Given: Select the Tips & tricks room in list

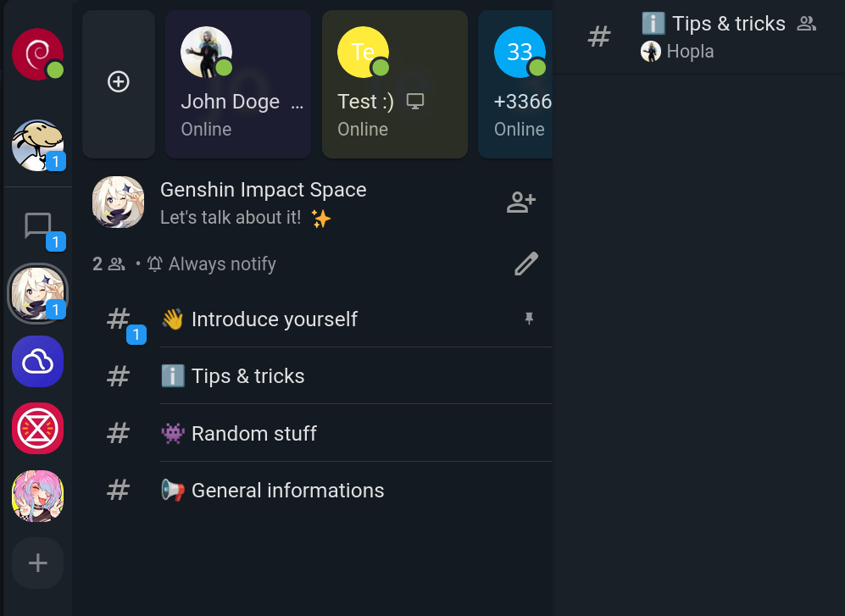Looking at the screenshot, I should coord(247,376).
